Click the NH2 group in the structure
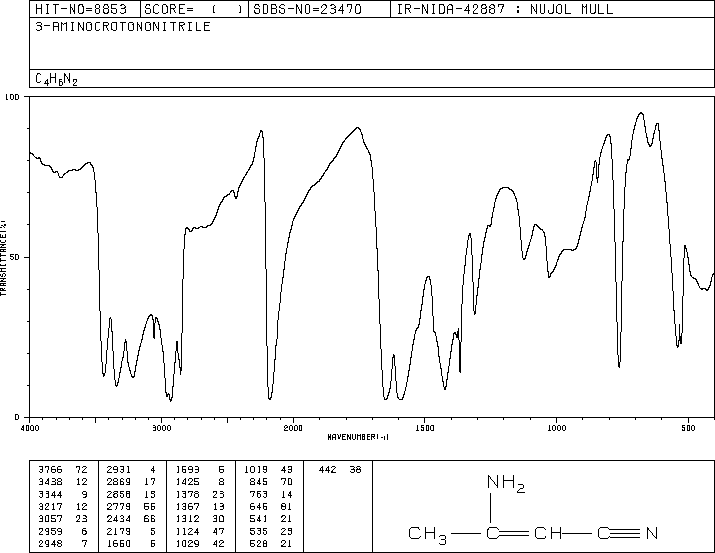 click(x=506, y=483)
